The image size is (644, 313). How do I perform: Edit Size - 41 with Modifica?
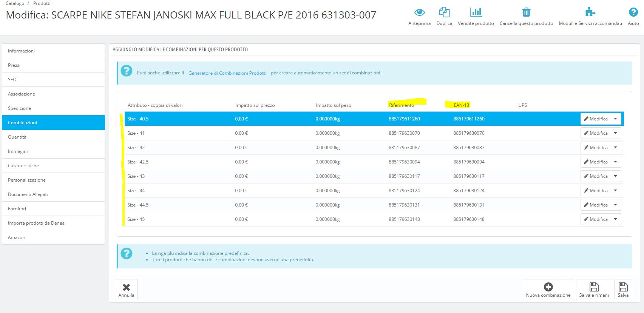(596, 133)
